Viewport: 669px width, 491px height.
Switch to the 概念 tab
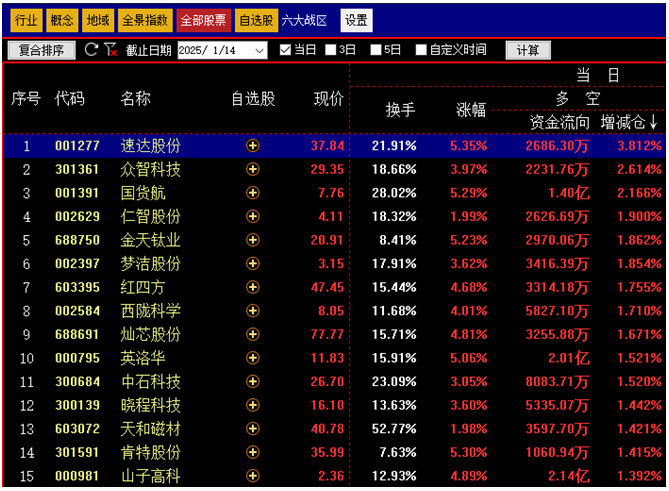pyautogui.click(x=62, y=20)
